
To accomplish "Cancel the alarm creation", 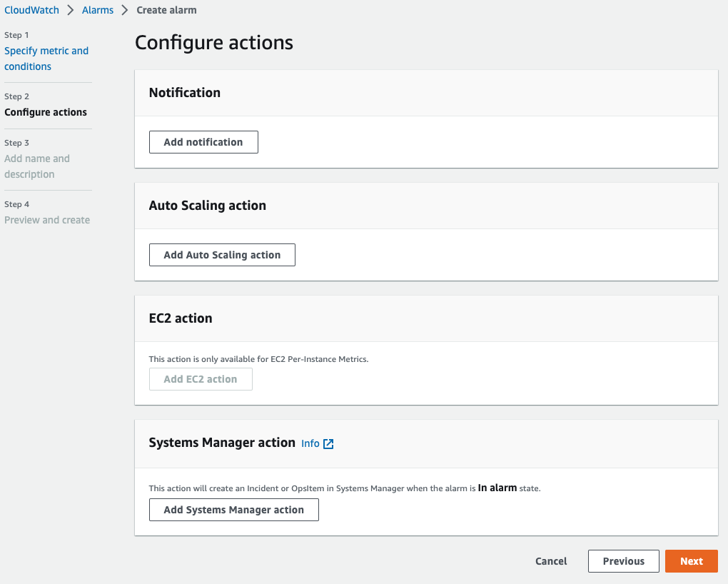I will pyautogui.click(x=551, y=561).
